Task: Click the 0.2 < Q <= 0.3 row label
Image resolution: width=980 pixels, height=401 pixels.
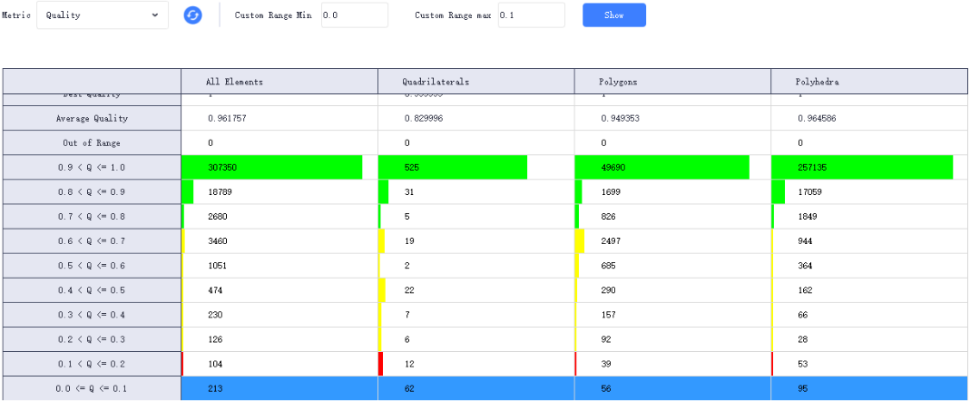Action: 92,339
